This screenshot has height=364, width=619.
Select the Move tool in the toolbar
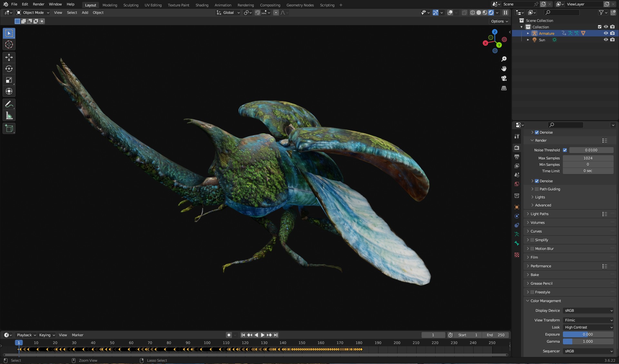[x=9, y=57]
